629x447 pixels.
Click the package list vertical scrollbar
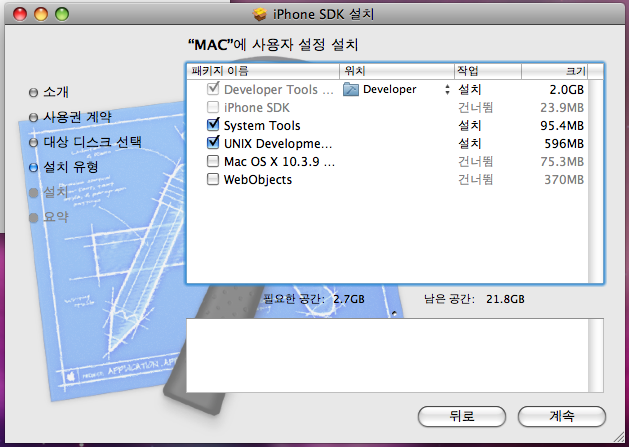pos(595,181)
